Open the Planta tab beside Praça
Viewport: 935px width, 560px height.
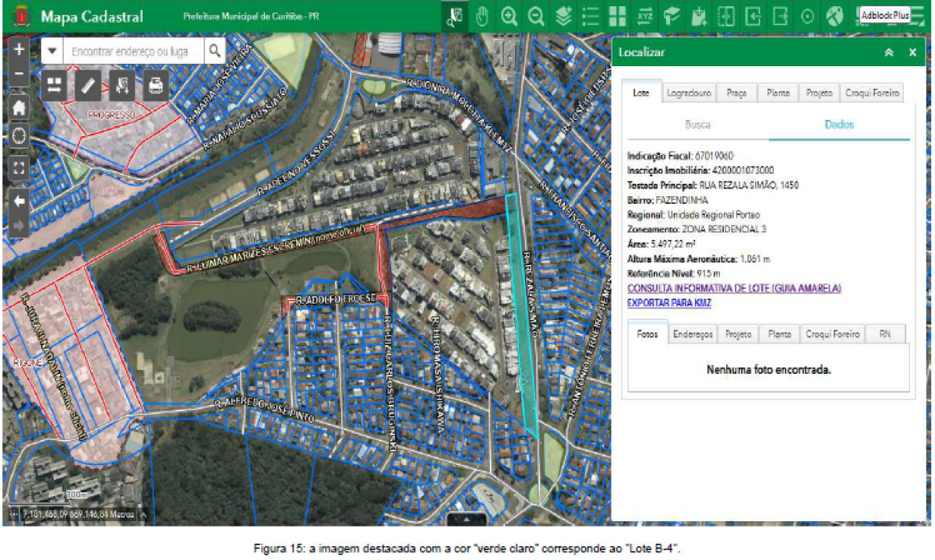point(778,93)
